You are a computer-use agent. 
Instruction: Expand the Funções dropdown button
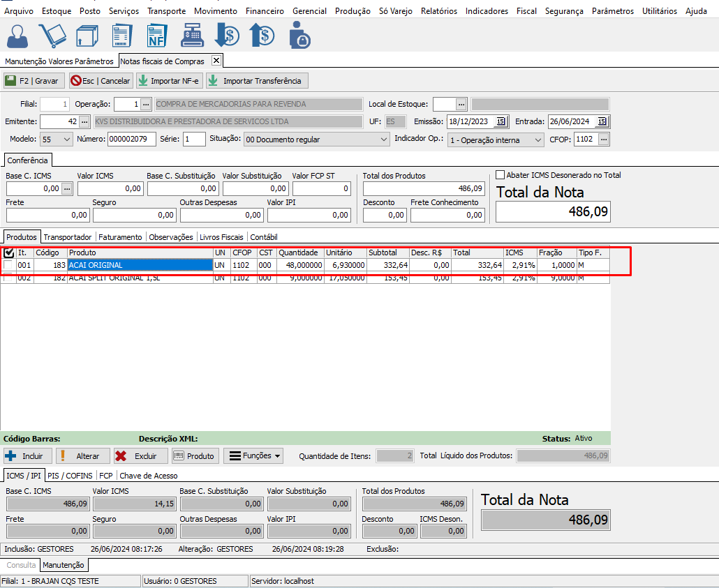click(x=253, y=456)
